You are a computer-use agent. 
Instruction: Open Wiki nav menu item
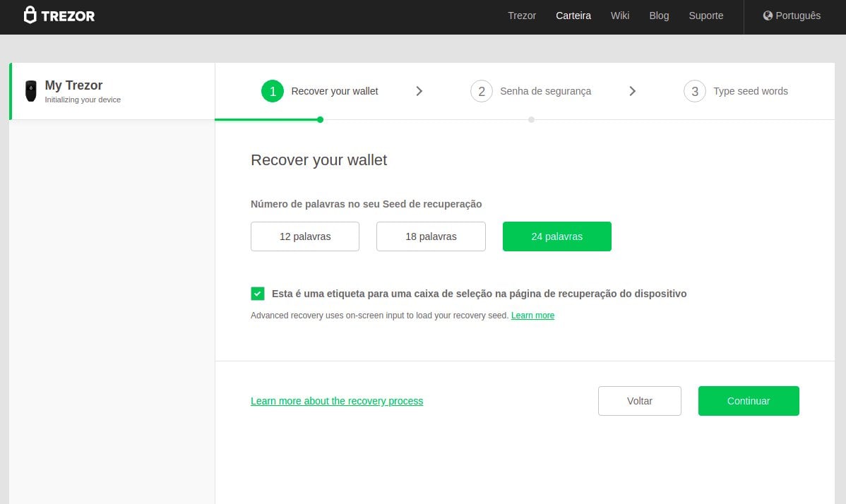pos(620,16)
